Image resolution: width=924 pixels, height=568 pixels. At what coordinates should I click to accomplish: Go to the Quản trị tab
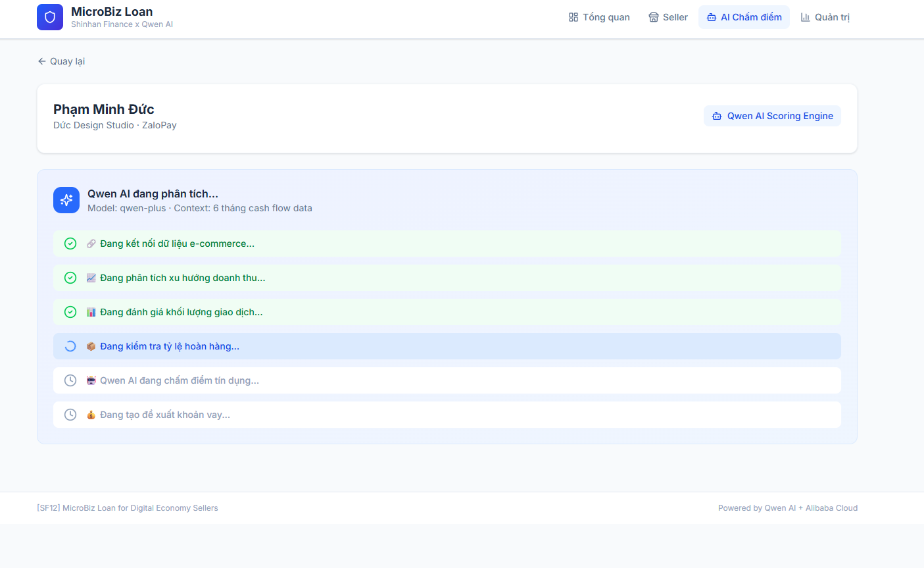pyautogui.click(x=825, y=17)
